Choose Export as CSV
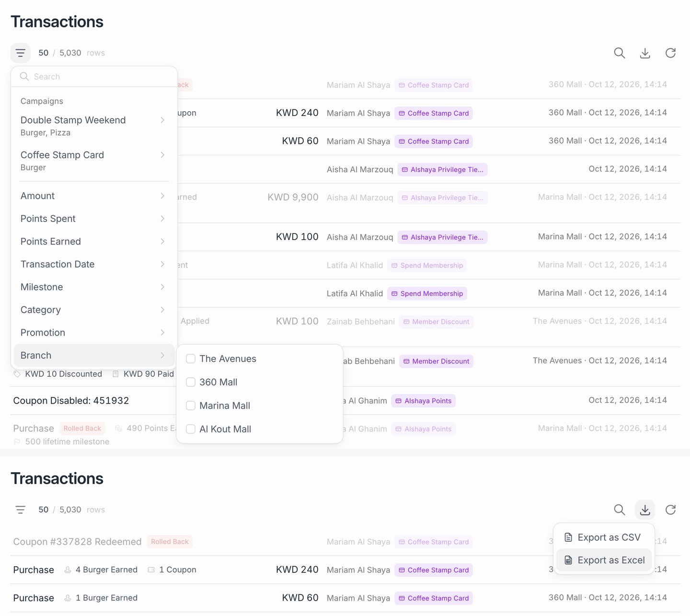 click(604, 537)
